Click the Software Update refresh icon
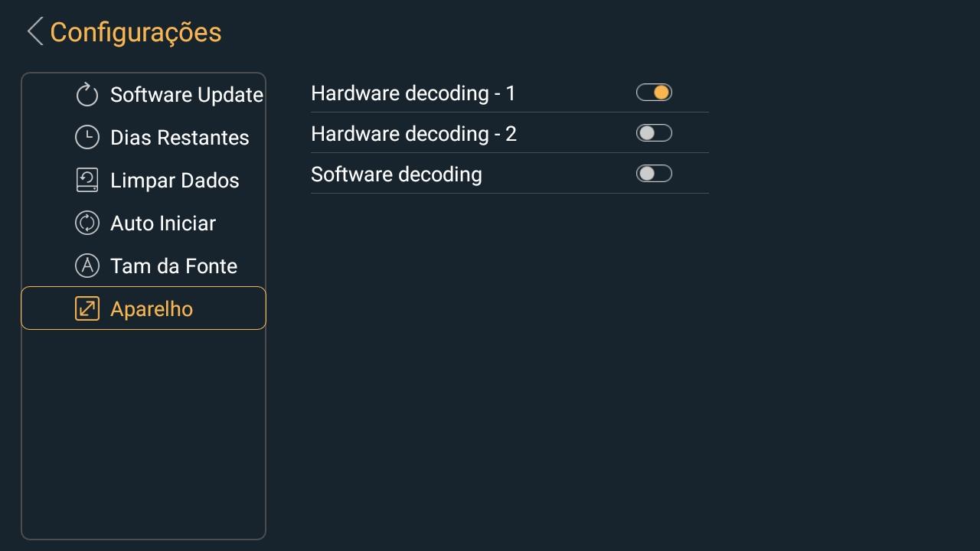 click(87, 95)
